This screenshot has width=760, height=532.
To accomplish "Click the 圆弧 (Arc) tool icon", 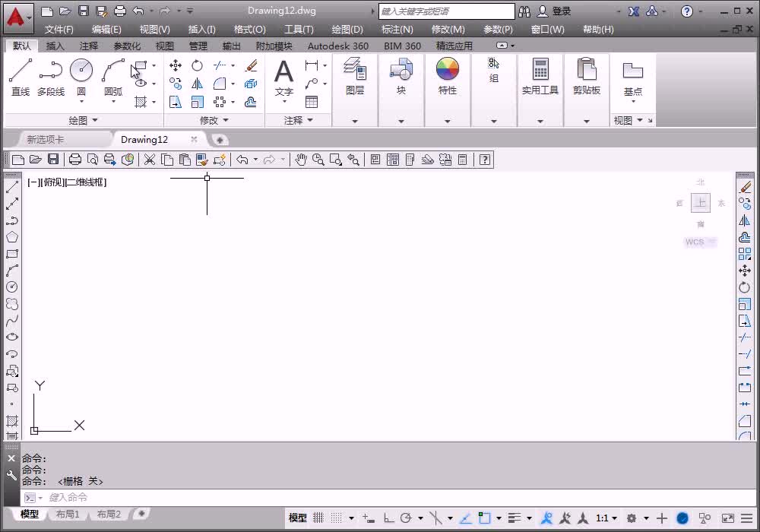I will click(113, 70).
